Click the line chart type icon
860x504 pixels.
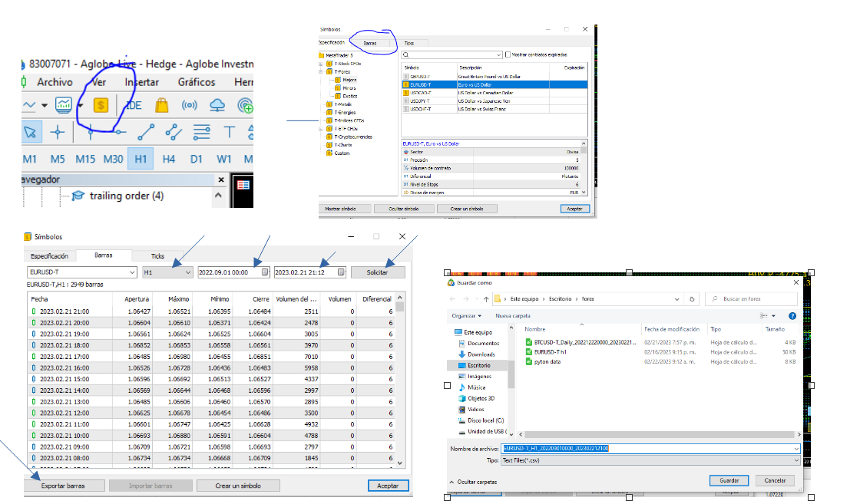click(29, 105)
